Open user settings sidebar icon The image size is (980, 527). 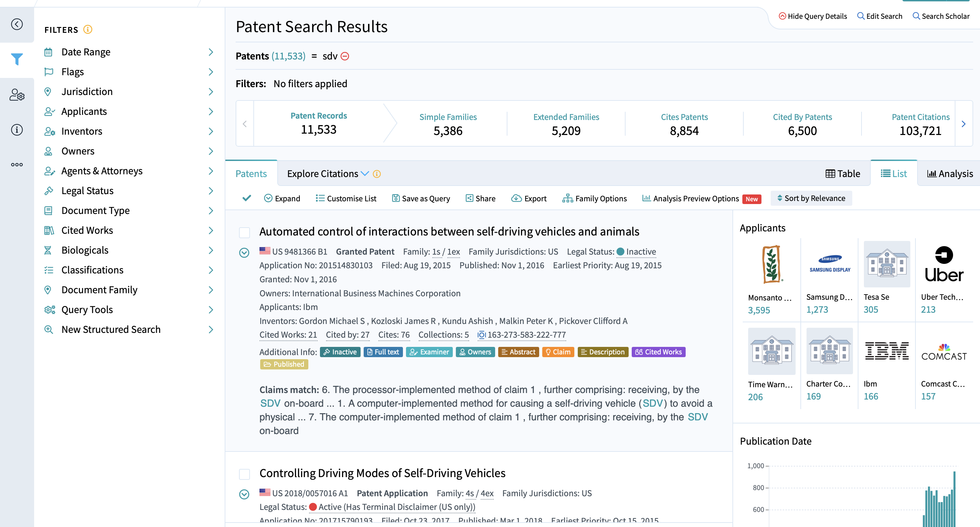pyautogui.click(x=17, y=95)
